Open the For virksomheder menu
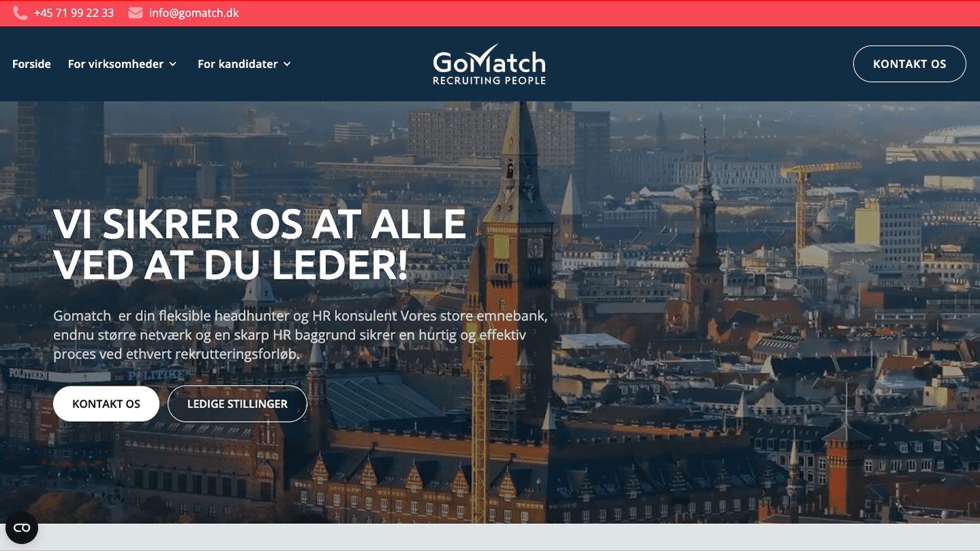The image size is (980, 551). (x=116, y=64)
